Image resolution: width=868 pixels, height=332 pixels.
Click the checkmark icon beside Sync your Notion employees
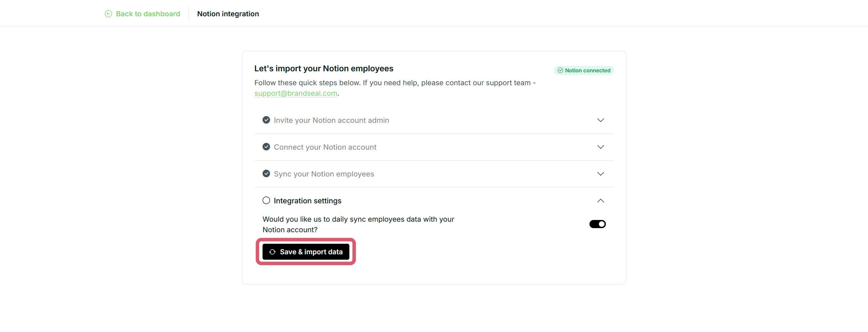click(266, 174)
